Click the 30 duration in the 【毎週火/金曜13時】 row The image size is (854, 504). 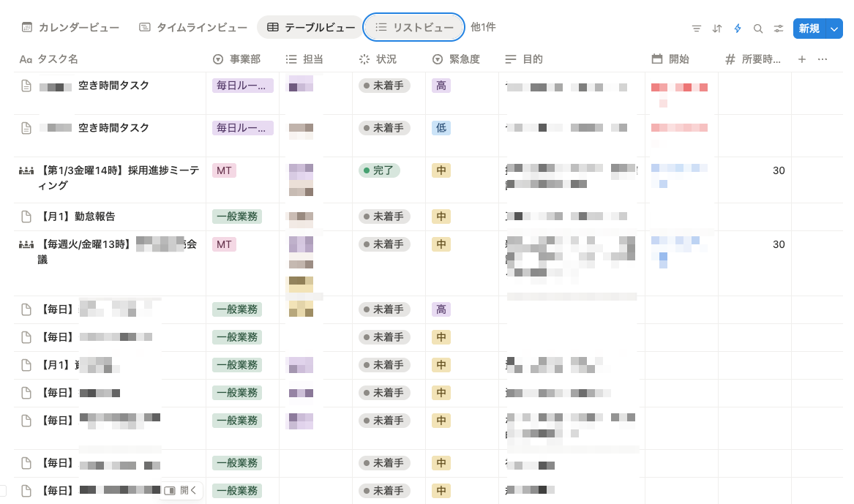coord(779,245)
